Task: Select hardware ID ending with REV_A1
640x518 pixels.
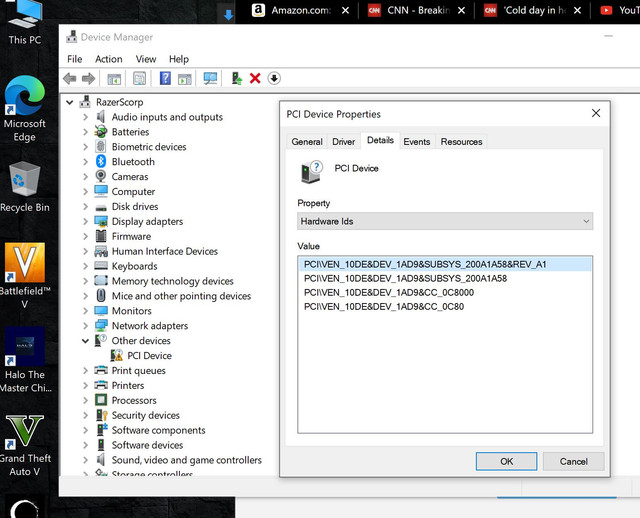Action: [x=445, y=264]
